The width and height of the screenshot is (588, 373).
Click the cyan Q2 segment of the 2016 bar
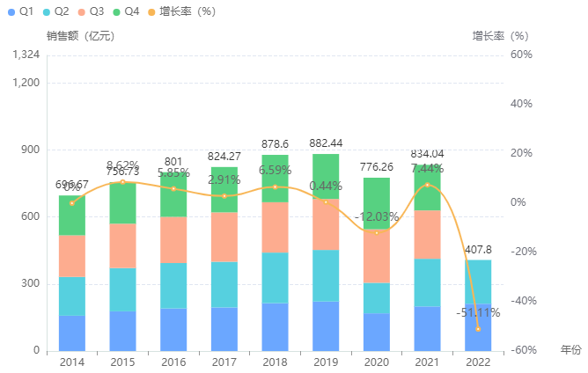(173, 285)
